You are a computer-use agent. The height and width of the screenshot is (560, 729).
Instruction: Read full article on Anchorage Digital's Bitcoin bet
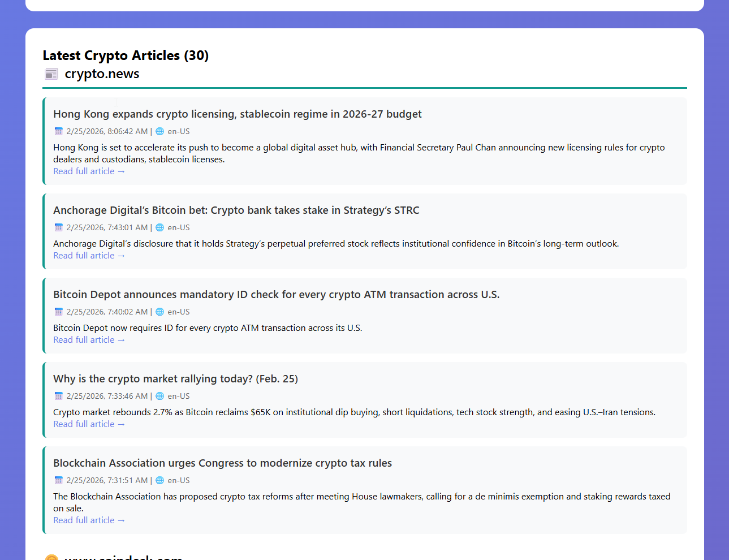89,256
